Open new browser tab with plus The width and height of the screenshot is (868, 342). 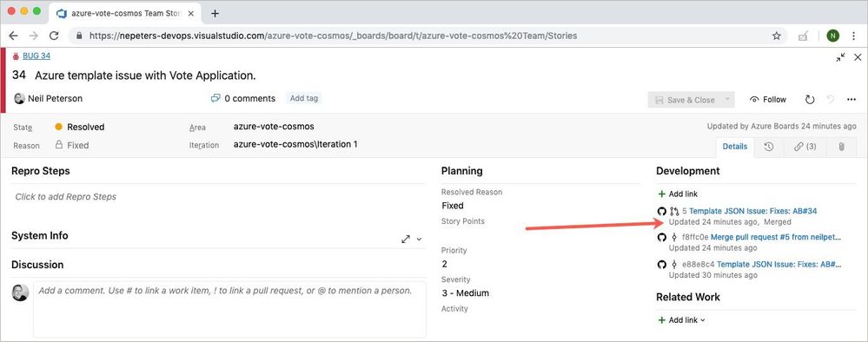(x=215, y=13)
